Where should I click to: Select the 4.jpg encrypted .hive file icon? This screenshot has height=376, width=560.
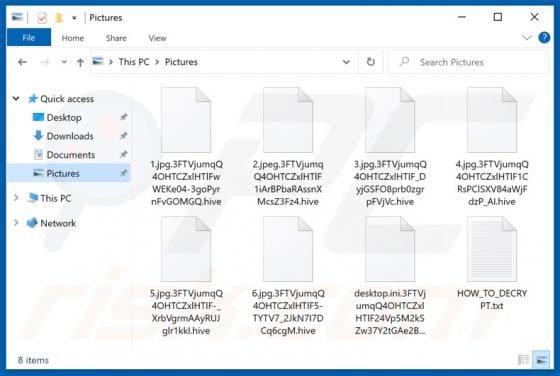click(492, 120)
